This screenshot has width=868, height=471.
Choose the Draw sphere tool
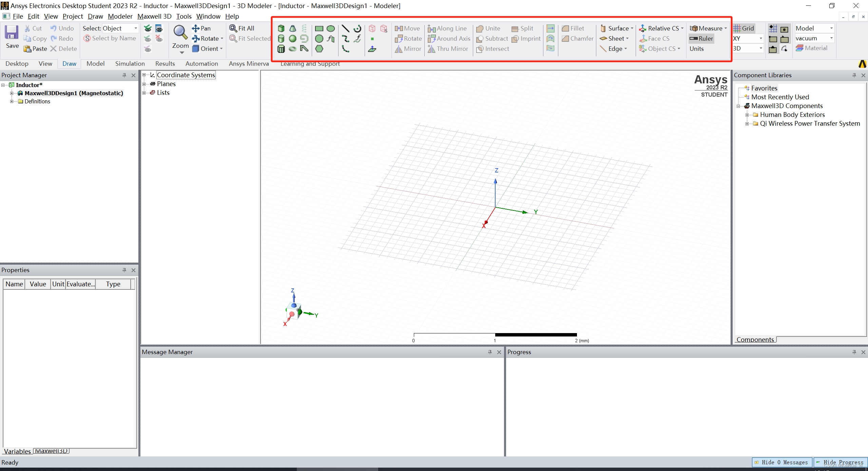292,39
